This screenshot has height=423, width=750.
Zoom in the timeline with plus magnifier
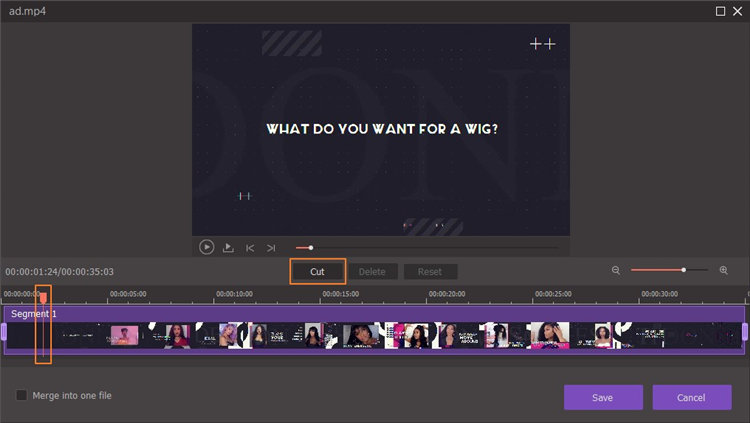723,271
